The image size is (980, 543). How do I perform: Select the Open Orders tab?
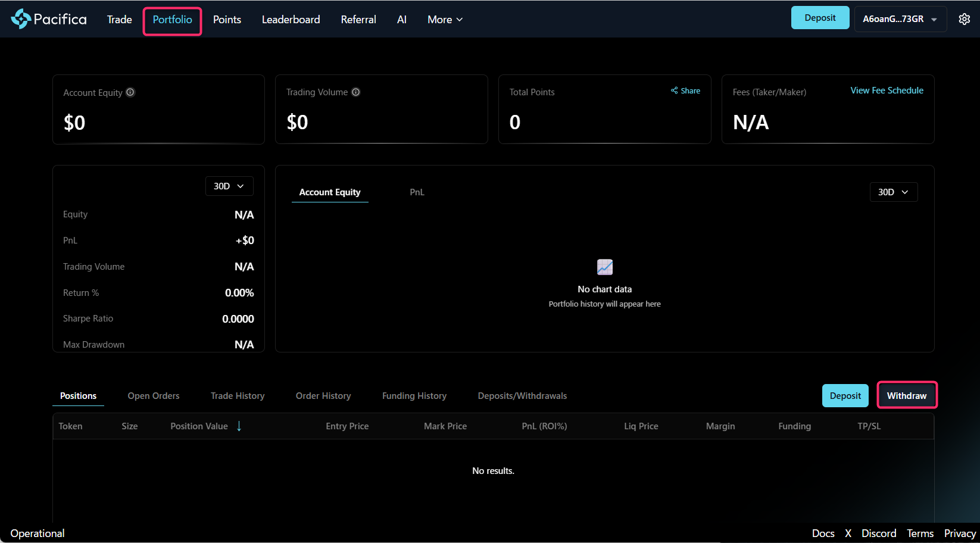pyautogui.click(x=153, y=396)
